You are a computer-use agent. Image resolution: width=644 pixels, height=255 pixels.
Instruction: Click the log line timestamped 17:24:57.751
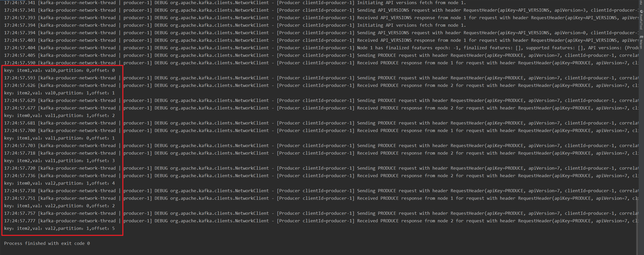321,198
